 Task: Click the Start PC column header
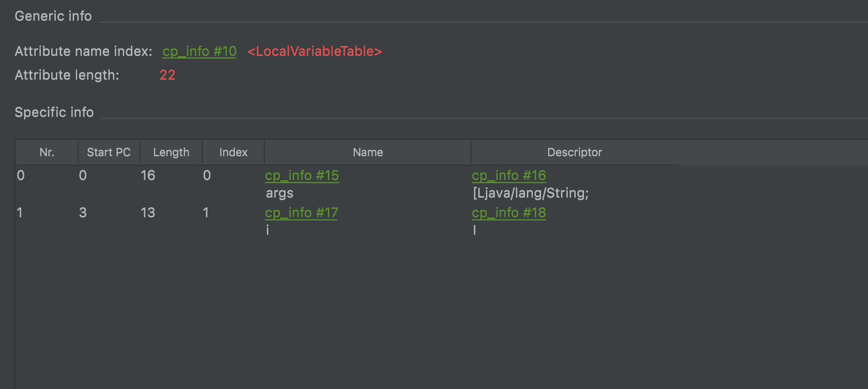pyautogui.click(x=109, y=152)
